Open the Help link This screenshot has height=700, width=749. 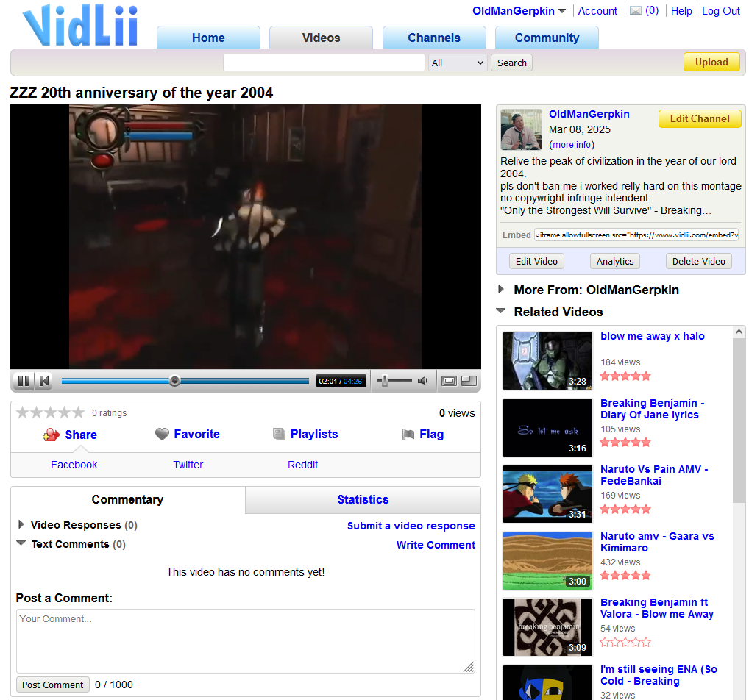tap(681, 11)
